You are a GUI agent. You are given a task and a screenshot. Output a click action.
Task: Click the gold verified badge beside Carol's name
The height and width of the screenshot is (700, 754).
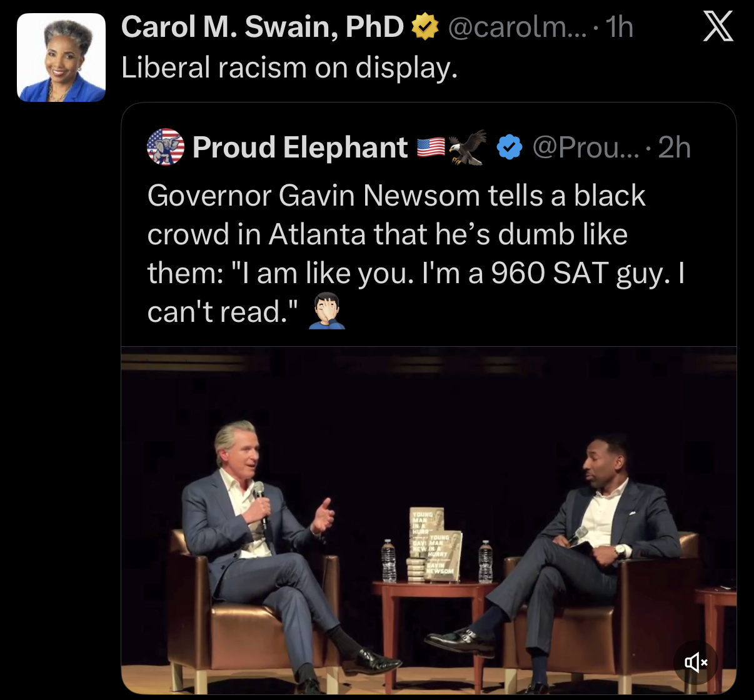(x=425, y=27)
